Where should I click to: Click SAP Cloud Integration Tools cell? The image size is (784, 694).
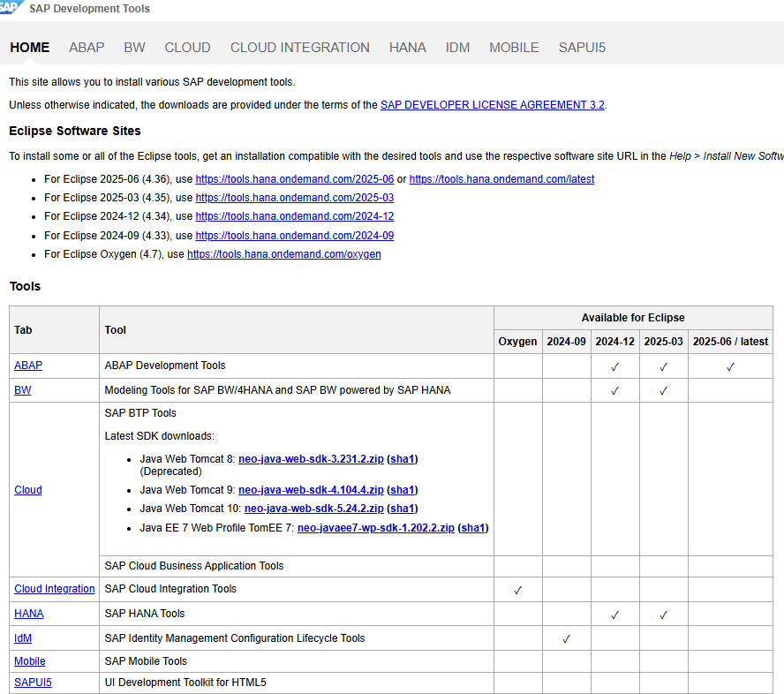point(297,589)
